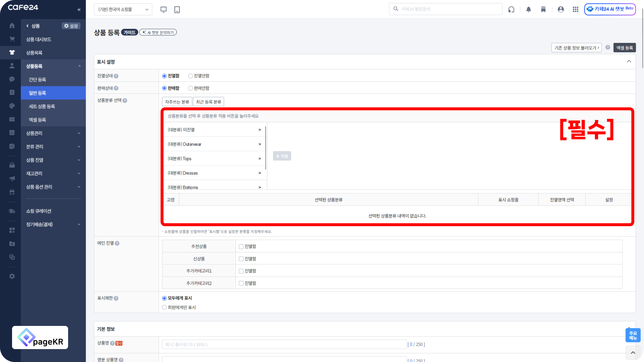Viewport: 644px width, 362px height.
Task: Select 회원에게만 표시 radio button
Action: coord(164,307)
